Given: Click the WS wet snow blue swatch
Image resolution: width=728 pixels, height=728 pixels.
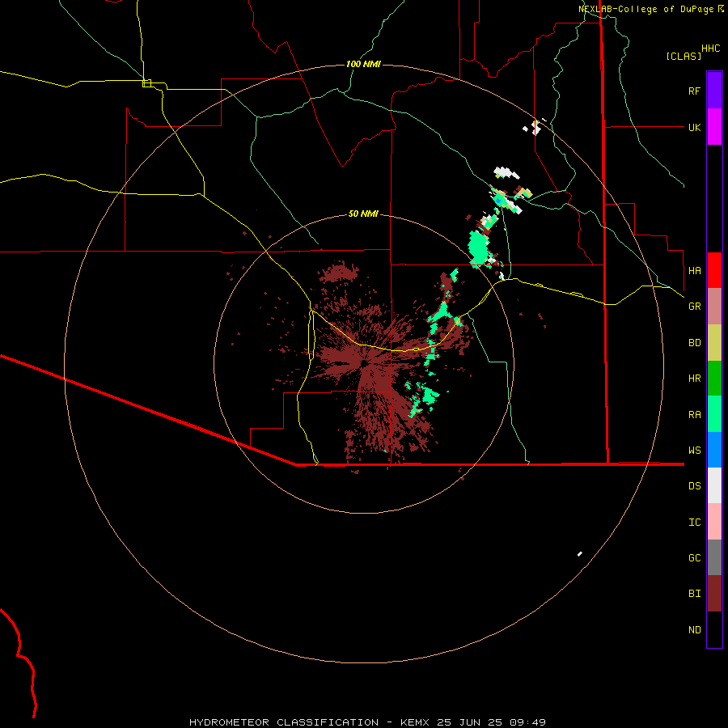Looking at the screenshot, I should pyautogui.click(x=714, y=450).
